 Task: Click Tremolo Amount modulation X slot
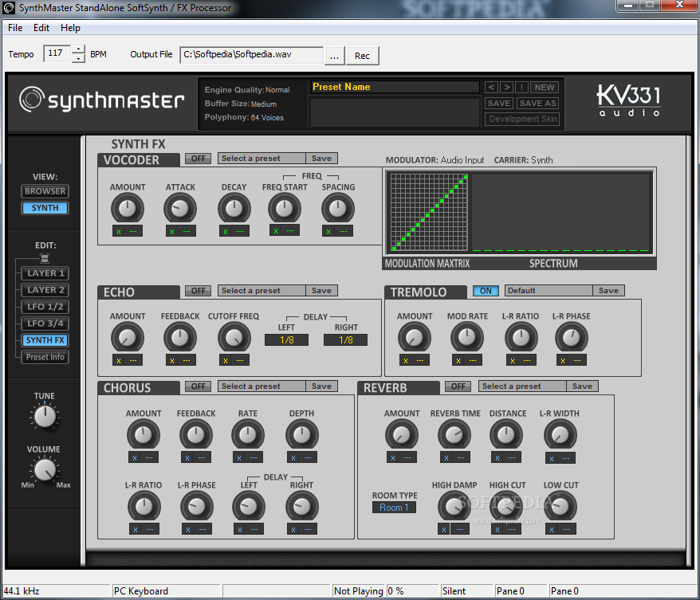pos(405,360)
